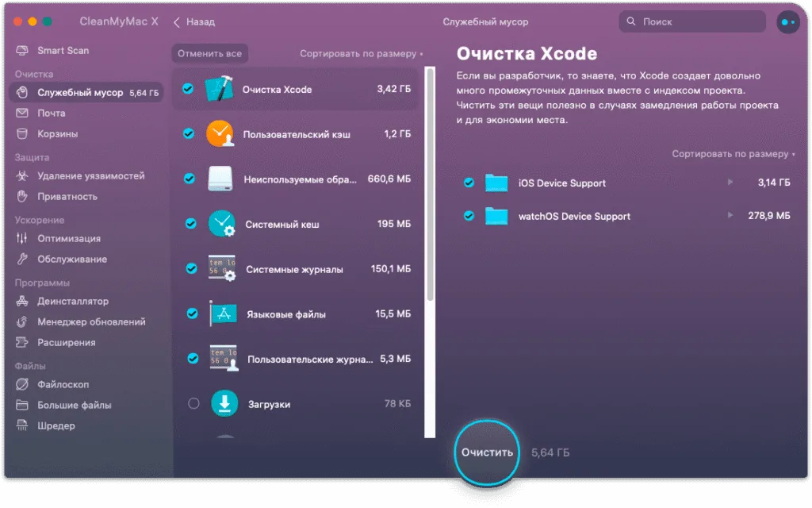Expand iOS Device Support disclosure triangle

pyautogui.click(x=730, y=182)
